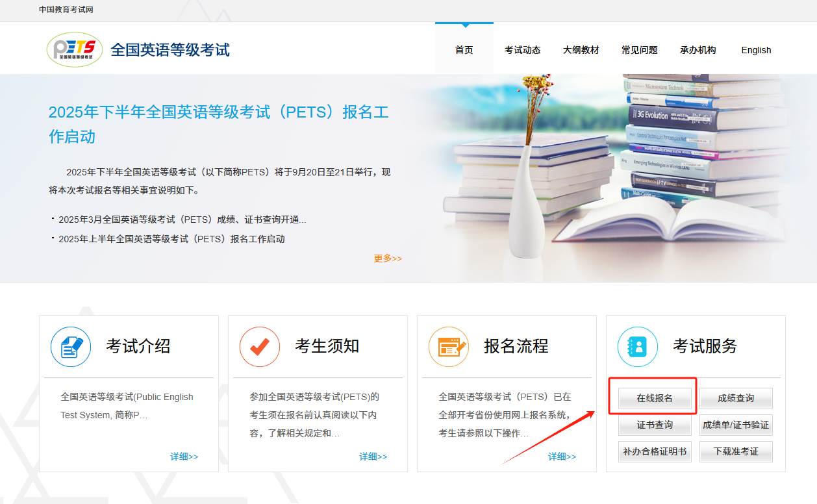
Task: Click the 报名流程 form icon
Action: coord(449,347)
